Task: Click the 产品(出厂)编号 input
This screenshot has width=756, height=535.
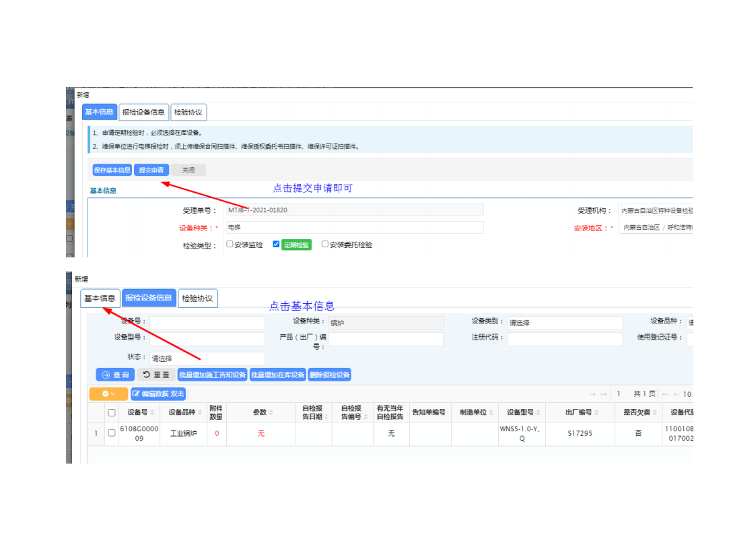Action: coord(386,339)
